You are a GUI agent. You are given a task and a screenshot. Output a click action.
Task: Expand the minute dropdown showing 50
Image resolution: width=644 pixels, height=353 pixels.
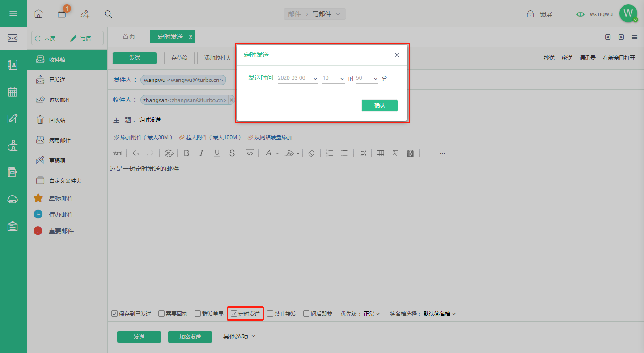click(367, 78)
